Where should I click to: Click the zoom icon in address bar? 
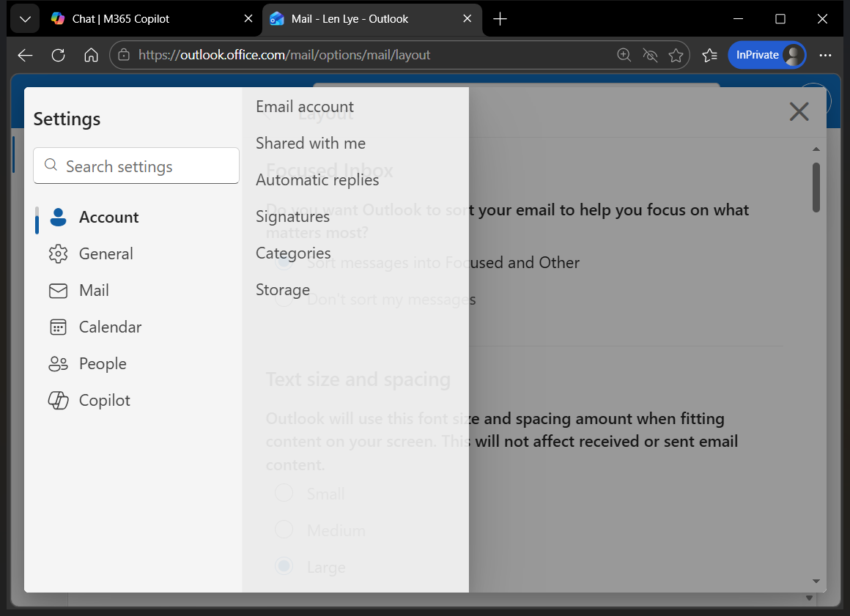624,55
